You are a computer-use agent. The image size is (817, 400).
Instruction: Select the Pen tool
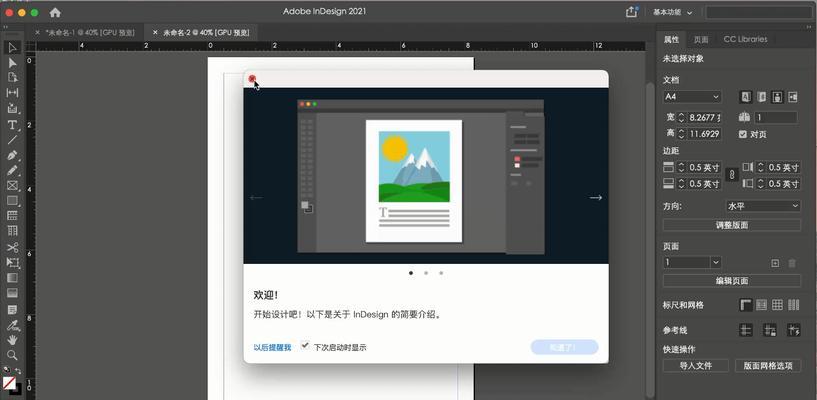click(13, 155)
